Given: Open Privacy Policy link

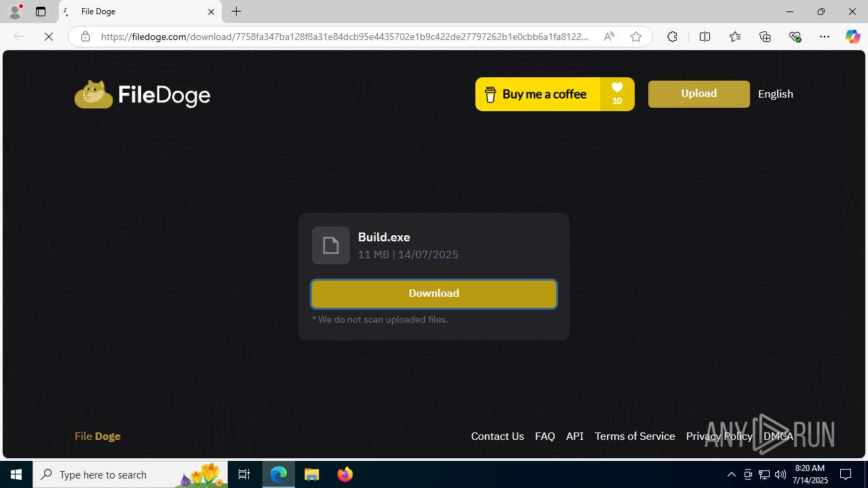Looking at the screenshot, I should [719, 436].
